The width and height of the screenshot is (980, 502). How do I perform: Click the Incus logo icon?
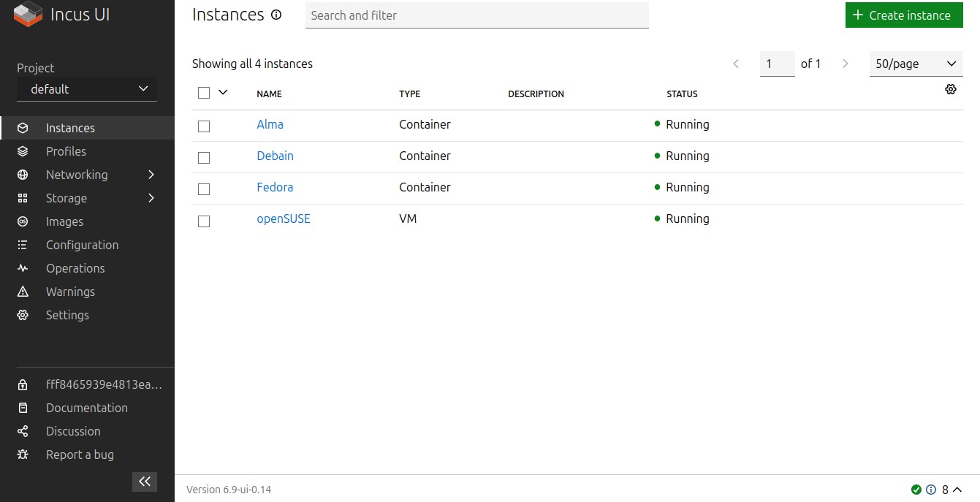(x=28, y=15)
